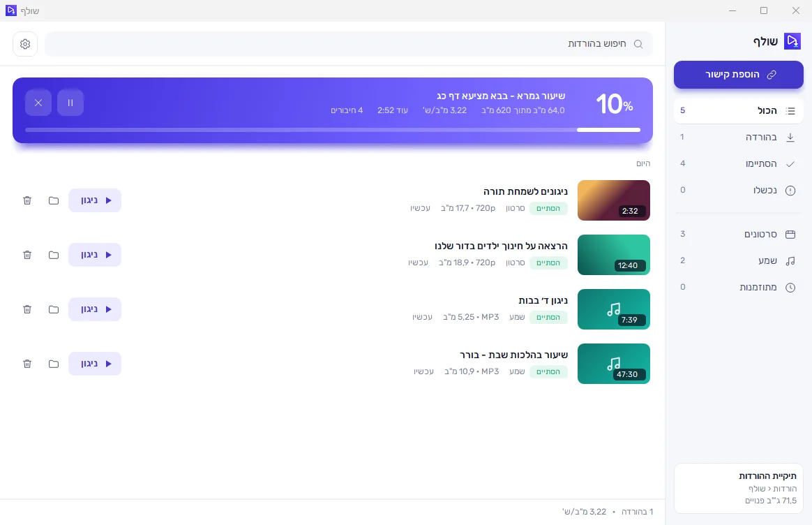Play שיעור בהלכות שבת - בורר

coord(95,364)
